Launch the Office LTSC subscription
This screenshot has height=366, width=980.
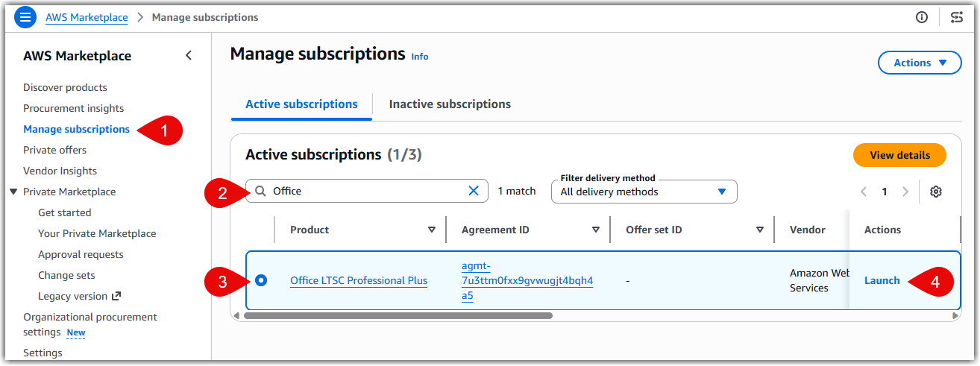tap(882, 280)
